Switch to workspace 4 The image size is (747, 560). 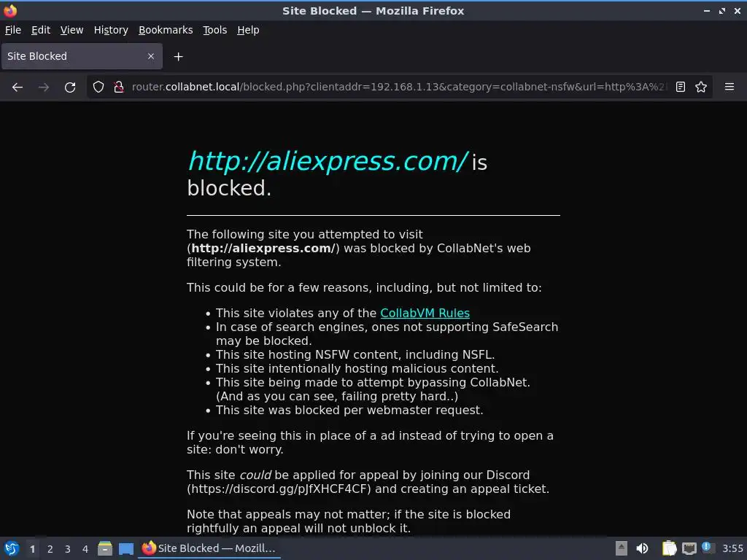[85, 549]
